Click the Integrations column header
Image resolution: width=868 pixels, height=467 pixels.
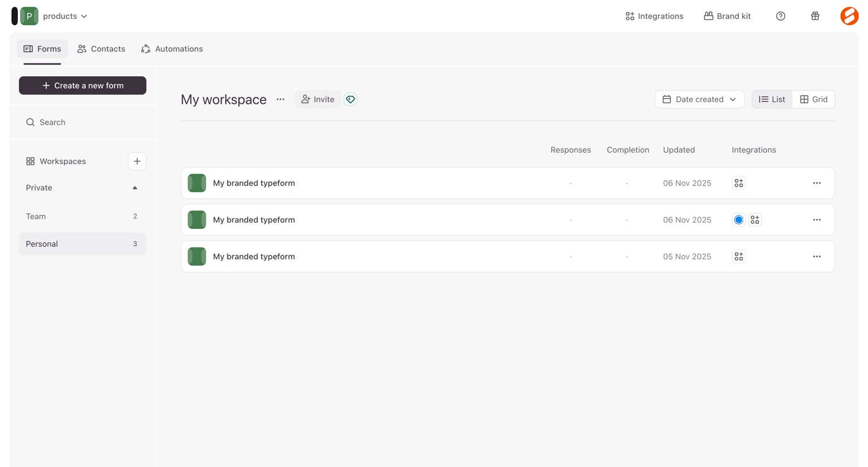click(x=754, y=150)
